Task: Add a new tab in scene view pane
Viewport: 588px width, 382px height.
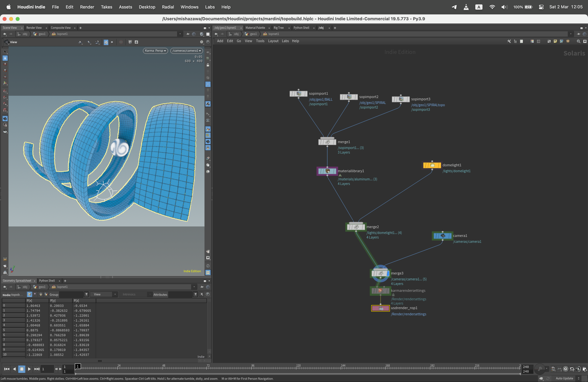Action: pyautogui.click(x=80, y=28)
